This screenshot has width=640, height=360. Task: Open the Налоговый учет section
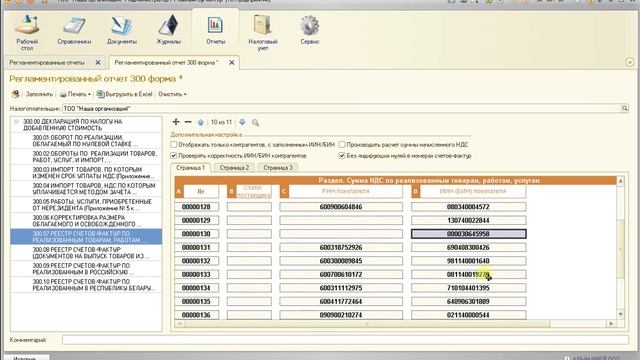263,32
